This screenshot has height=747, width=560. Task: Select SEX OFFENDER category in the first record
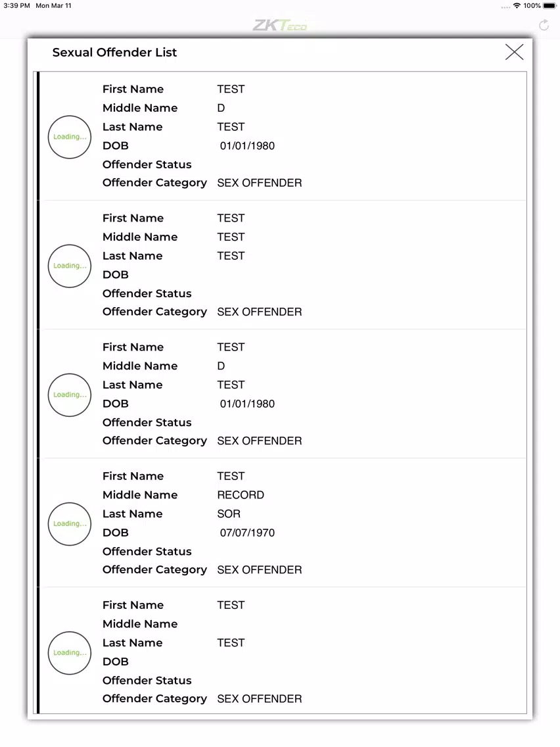tap(260, 183)
